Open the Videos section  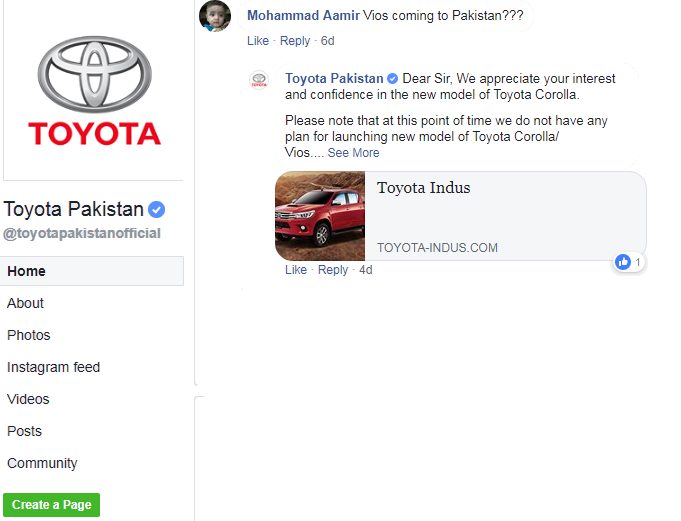click(28, 399)
